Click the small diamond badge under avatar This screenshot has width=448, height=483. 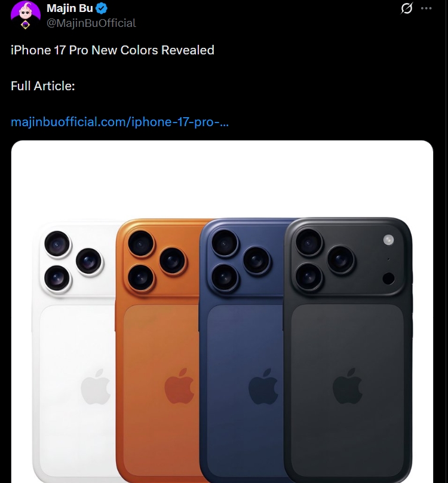click(26, 25)
